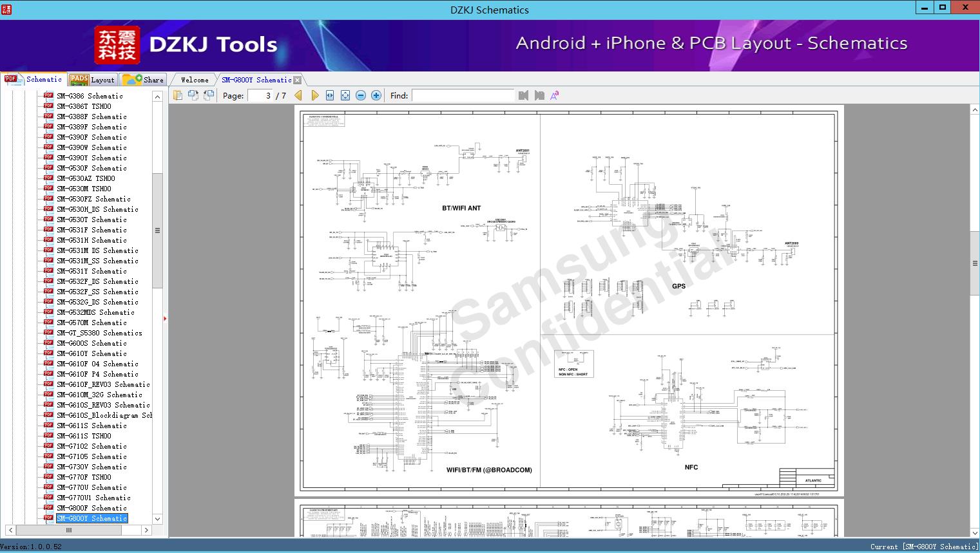Open SM-G600S Schematic in the tree
The width and height of the screenshot is (980, 553).
click(91, 343)
